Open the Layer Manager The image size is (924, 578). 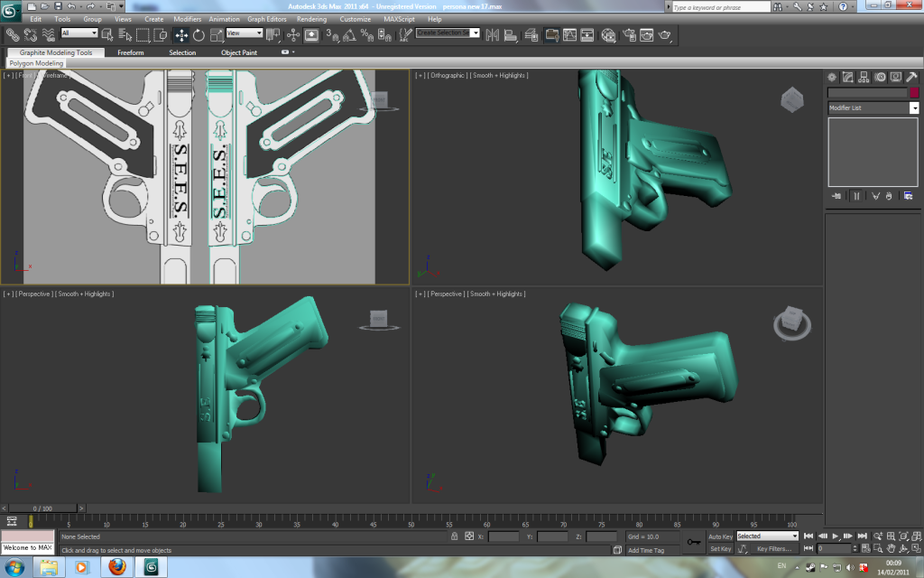531,35
